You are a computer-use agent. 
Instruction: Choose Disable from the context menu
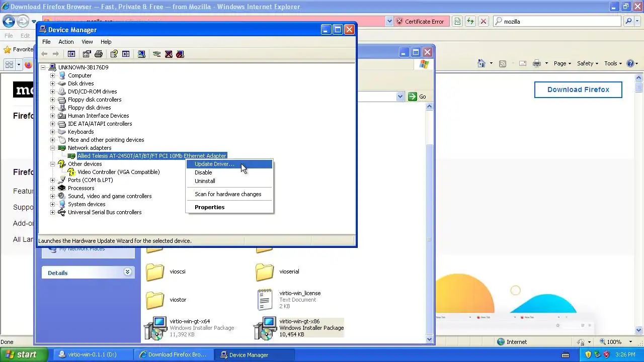coord(229,172)
